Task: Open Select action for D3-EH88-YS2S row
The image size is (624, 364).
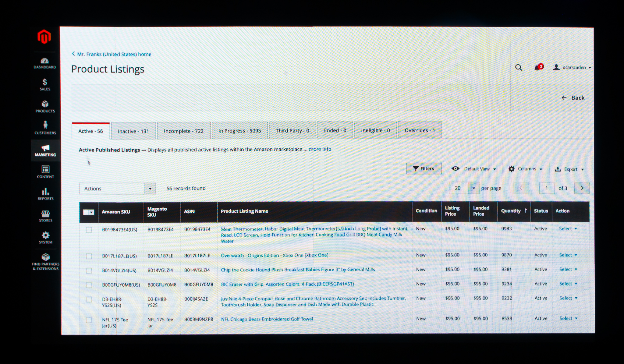Action: point(568,298)
